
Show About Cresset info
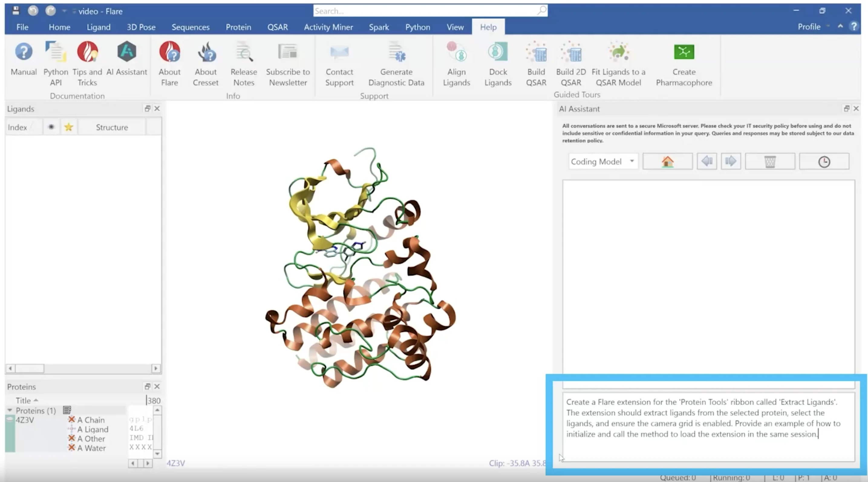pos(206,63)
